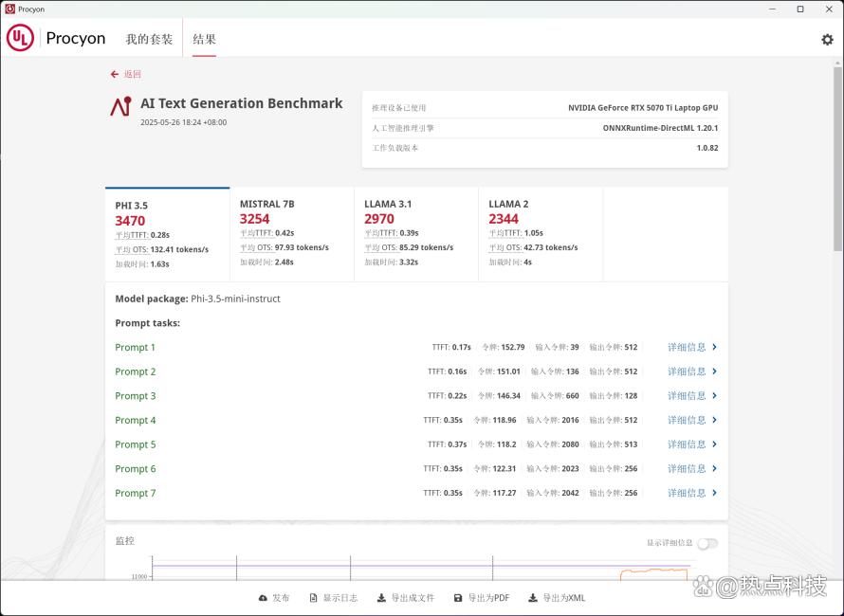Screen dimensions: 844x616
Task: Click the 42.73 tokens/s value
Action: [x=551, y=247]
